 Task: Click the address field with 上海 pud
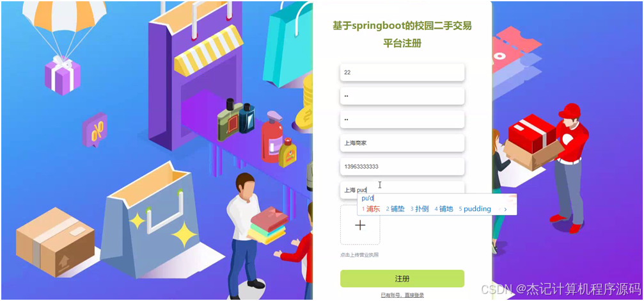(x=402, y=190)
